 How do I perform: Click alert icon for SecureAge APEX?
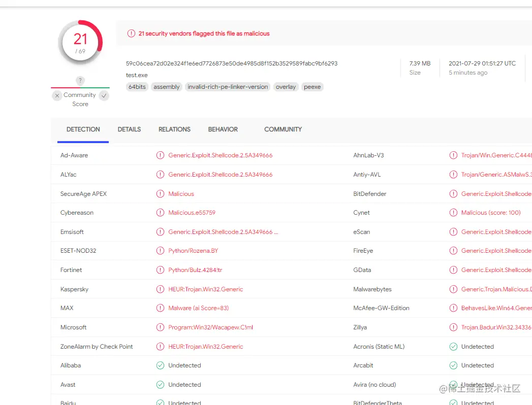click(x=160, y=194)
